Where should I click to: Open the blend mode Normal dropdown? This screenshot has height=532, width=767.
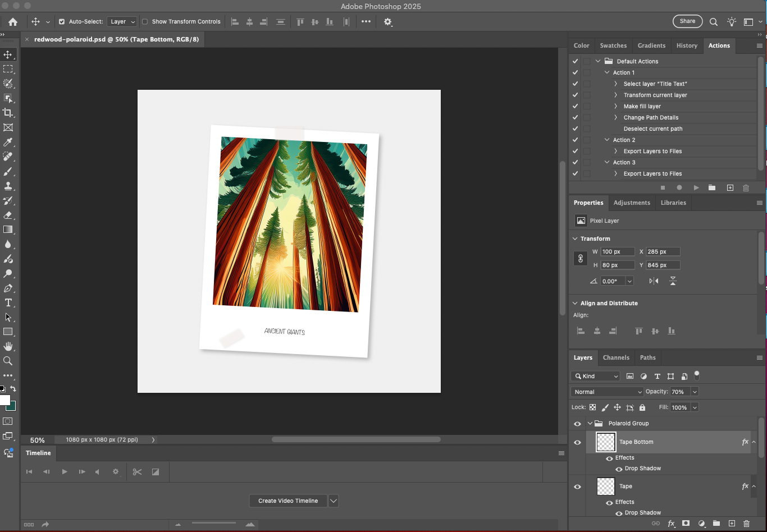point(607,392)
